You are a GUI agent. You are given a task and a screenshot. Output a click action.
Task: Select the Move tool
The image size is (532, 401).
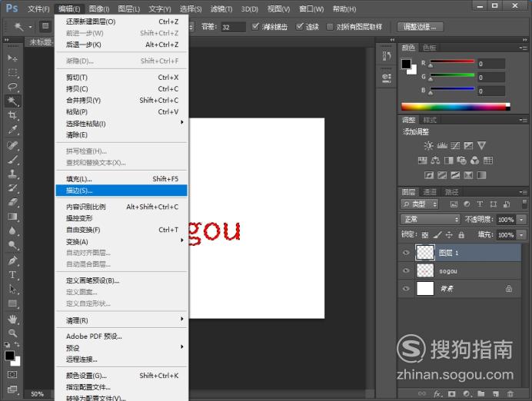[12, 58]
